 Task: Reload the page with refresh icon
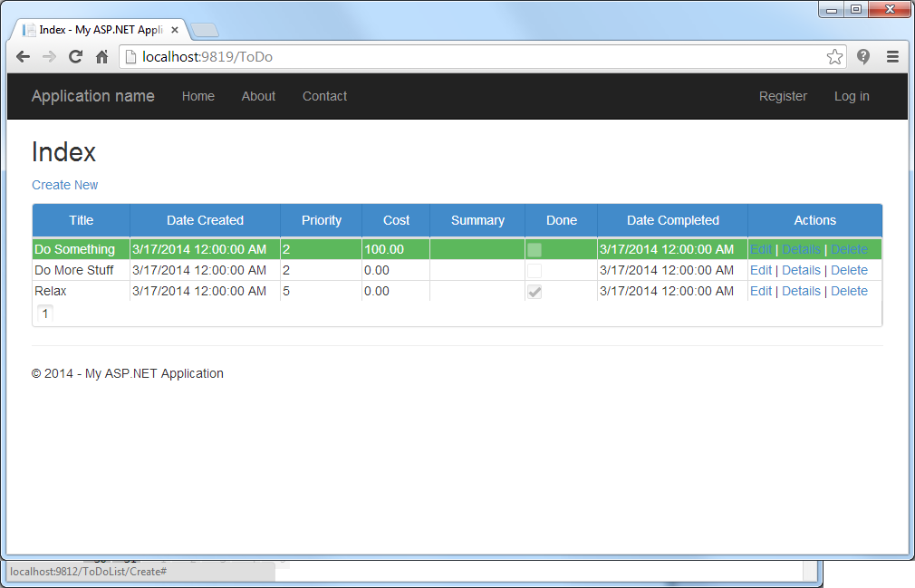pyautogui.click(x=75, y=56)
